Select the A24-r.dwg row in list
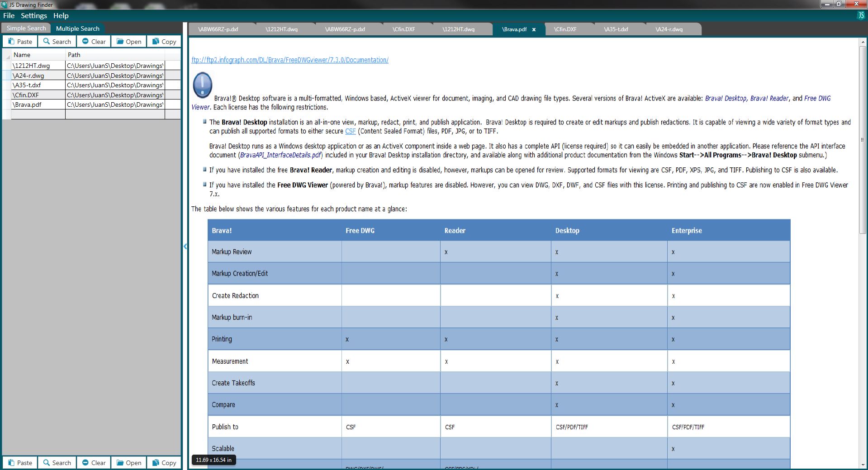Screen dimensions: 868x470 click(x=29, y=76)
